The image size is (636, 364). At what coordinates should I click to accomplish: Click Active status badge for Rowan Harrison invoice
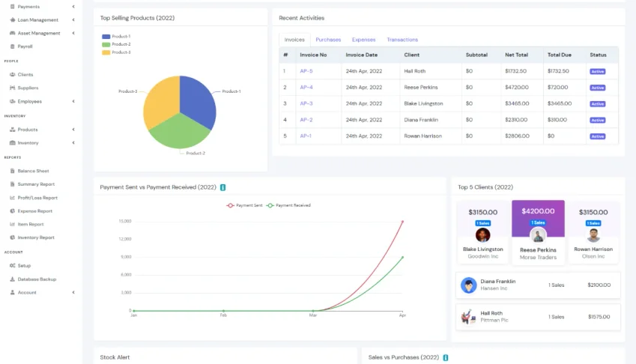click(x=598, y=136)
